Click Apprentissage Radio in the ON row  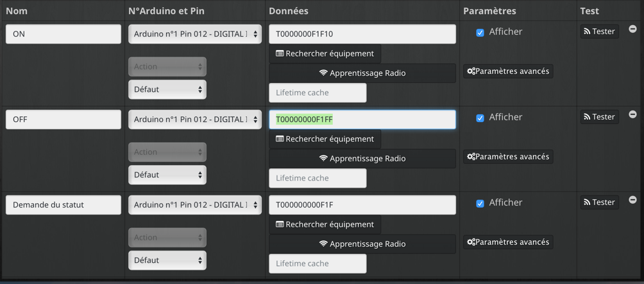point(362,73)
